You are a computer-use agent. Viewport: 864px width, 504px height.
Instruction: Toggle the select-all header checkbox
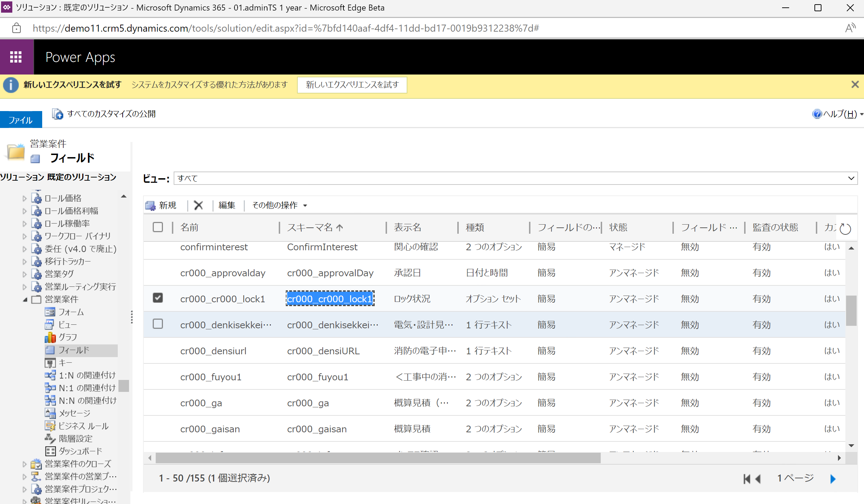click(158, 227)
